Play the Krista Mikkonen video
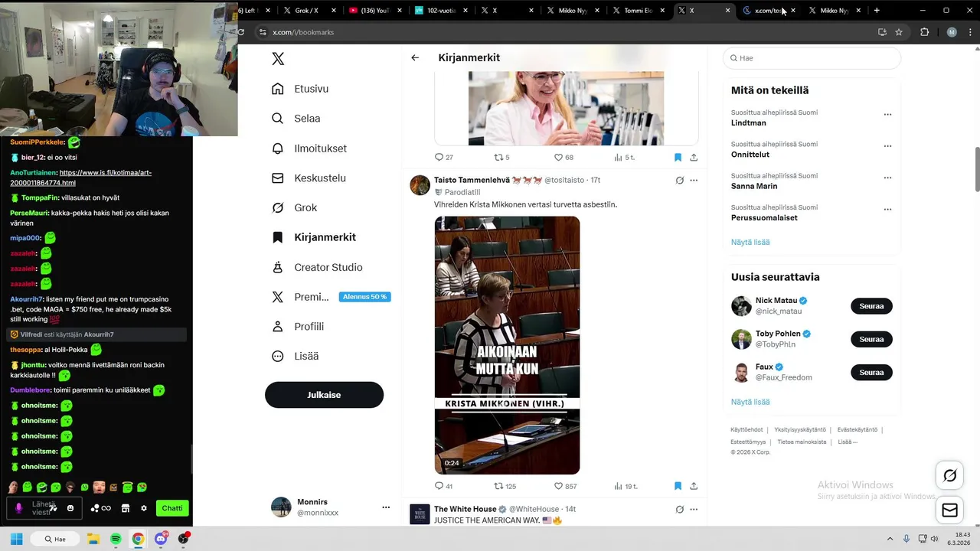980x551 pixels. pos(507,345)
